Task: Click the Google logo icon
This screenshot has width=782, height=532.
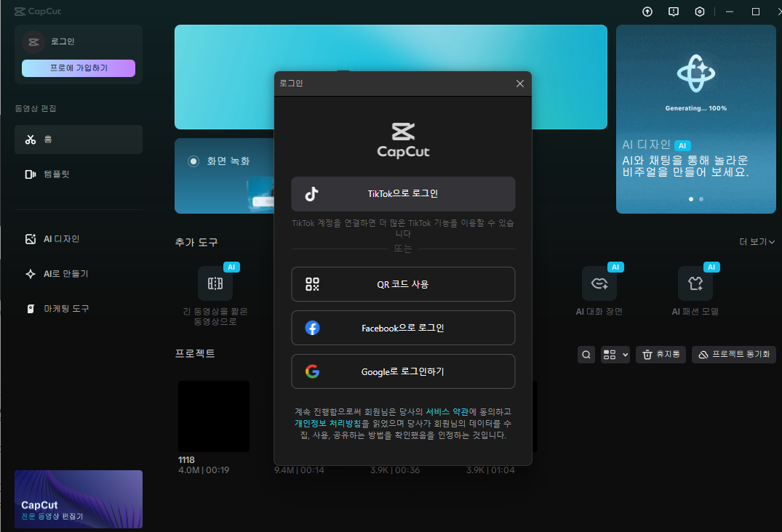Action: coord(312,371)
